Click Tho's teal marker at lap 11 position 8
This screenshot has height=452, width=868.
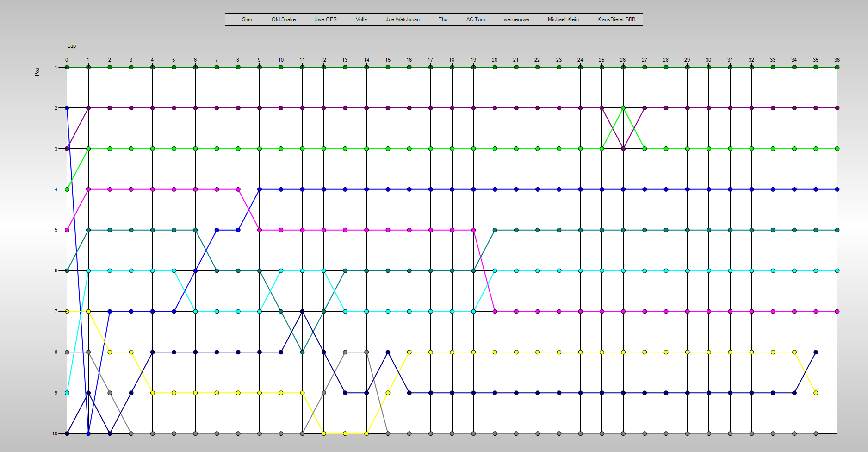(302, 352)
